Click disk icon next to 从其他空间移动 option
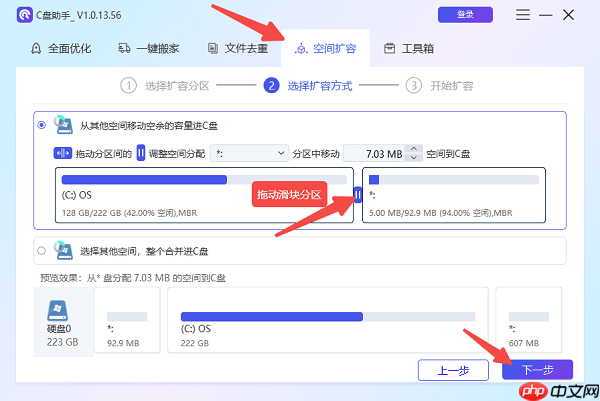Viewport: 600px width, 401px height. [x=64, y=124]
